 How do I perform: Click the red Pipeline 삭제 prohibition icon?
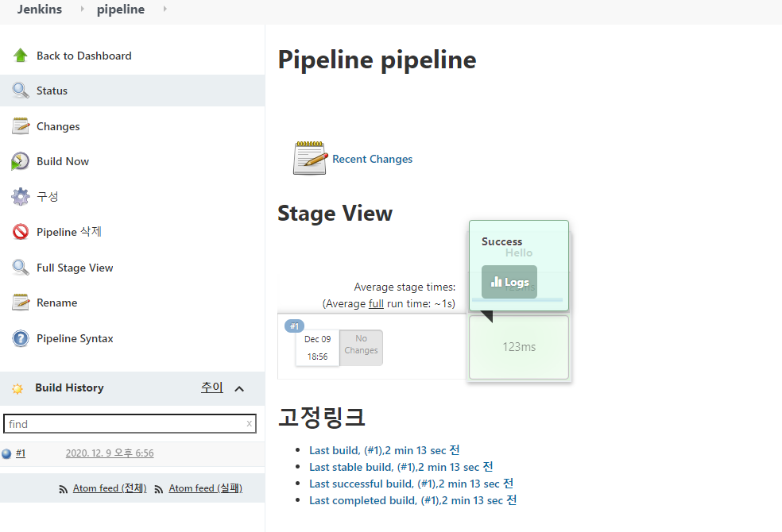point(21,232)
